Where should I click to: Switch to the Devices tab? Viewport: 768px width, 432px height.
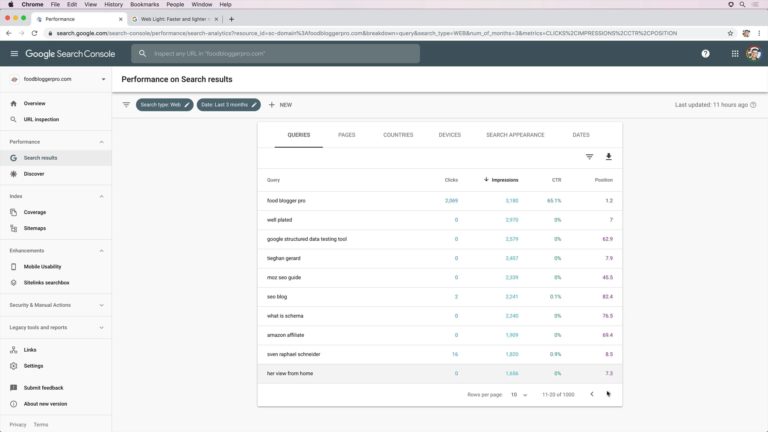[450, 135]
